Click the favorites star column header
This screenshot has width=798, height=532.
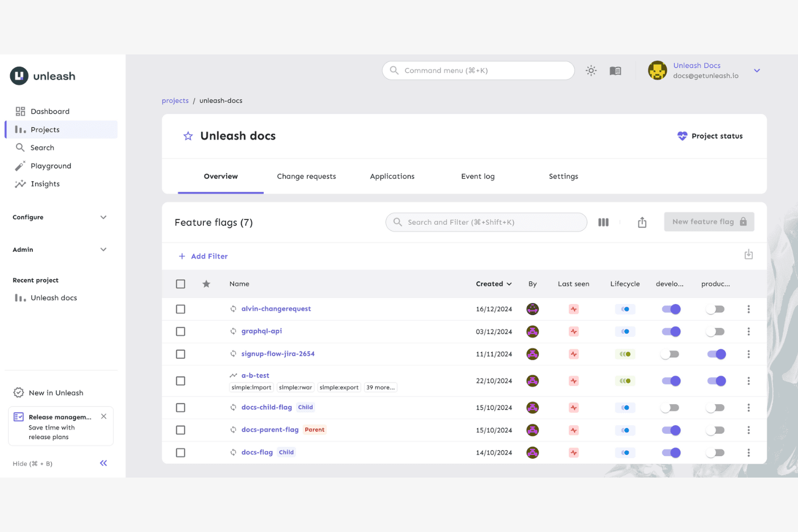[x=206, y=284]
